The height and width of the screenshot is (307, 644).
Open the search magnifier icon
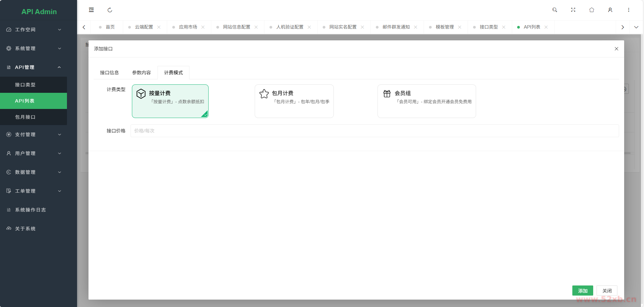pyautogui.click(x=554, y=10)
